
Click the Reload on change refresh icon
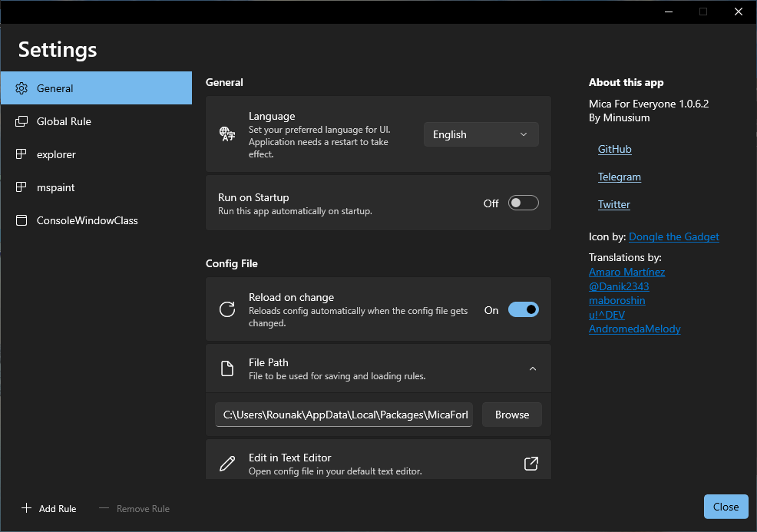coord(227,309)
